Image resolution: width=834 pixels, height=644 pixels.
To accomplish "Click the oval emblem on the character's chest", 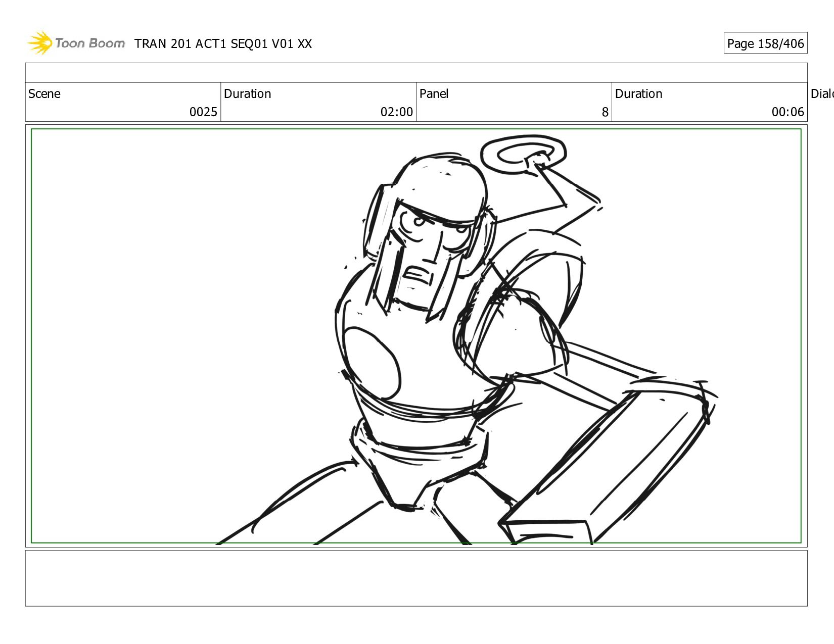I will [x=372, y=362].
